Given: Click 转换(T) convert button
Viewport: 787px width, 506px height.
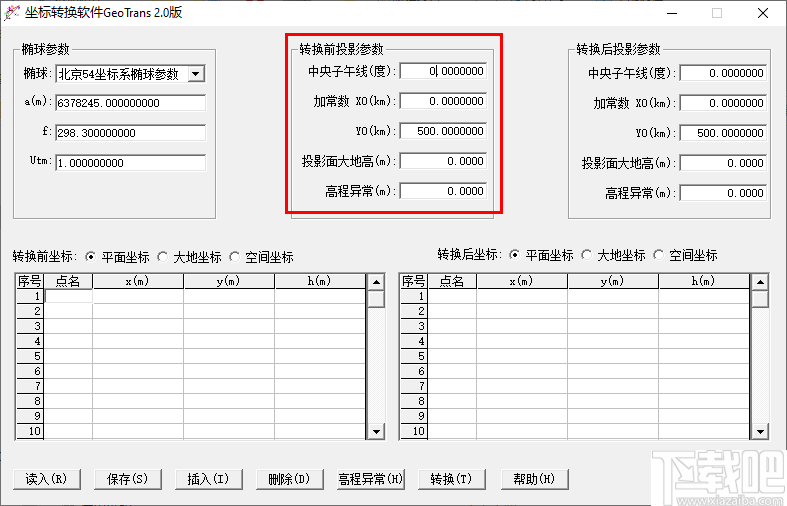Looking at the screenshot, I should (x=452, y=479).
